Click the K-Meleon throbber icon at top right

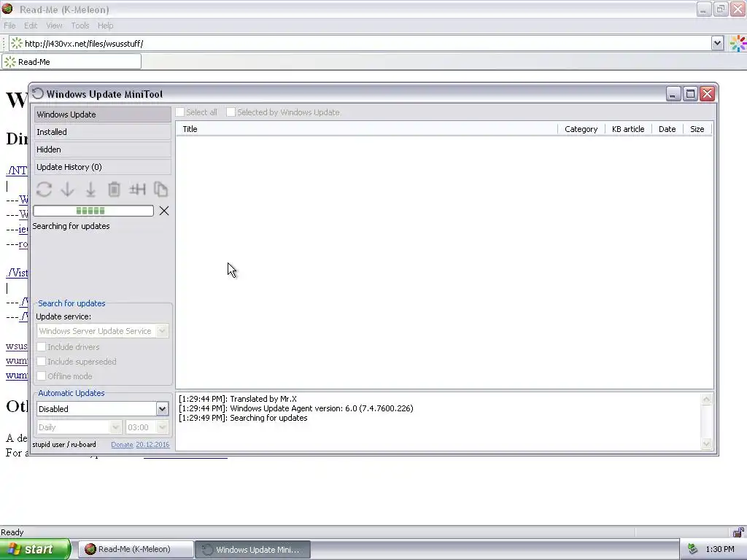coord(738,43)
